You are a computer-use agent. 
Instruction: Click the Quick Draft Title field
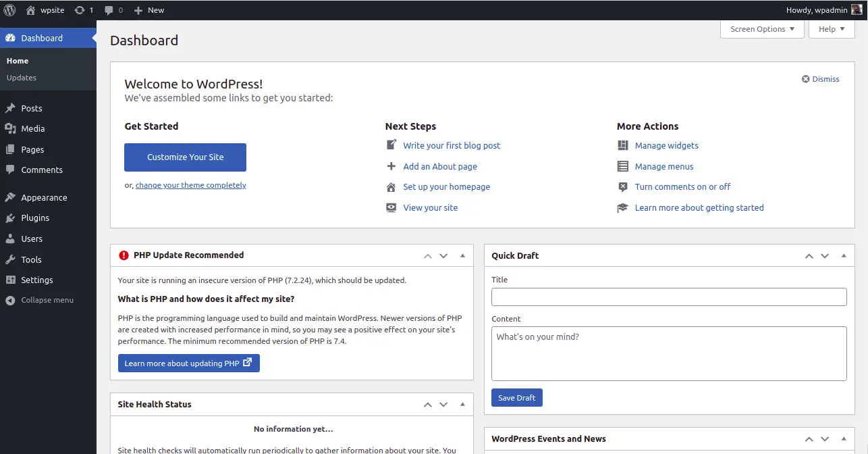click(x=669, y=297)
